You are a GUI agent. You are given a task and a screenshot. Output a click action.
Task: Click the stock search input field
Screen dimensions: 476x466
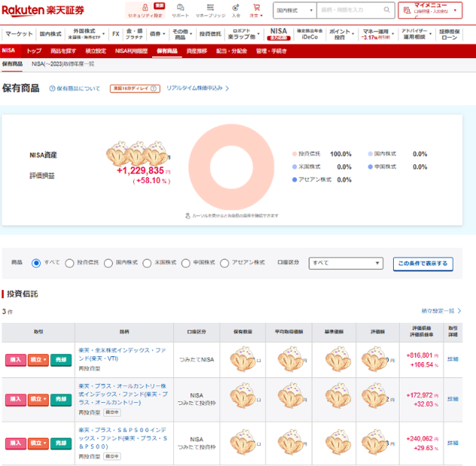pyautogui.click(x=351, y=10)
